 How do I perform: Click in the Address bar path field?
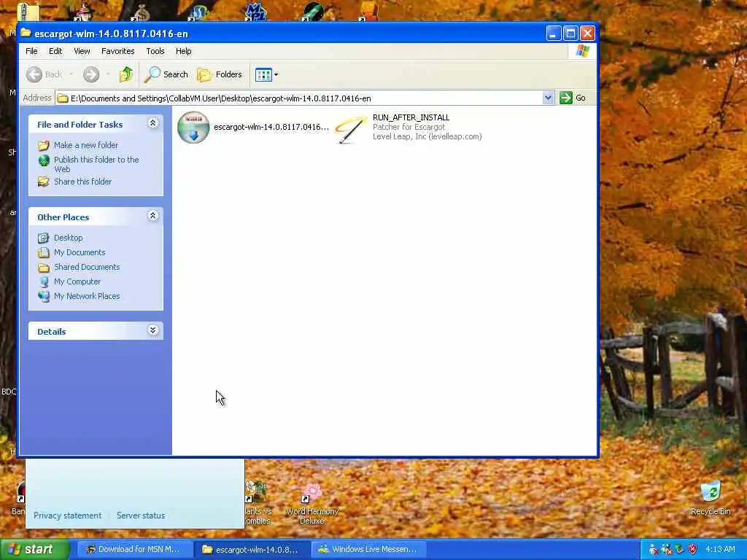coord(298,98)
